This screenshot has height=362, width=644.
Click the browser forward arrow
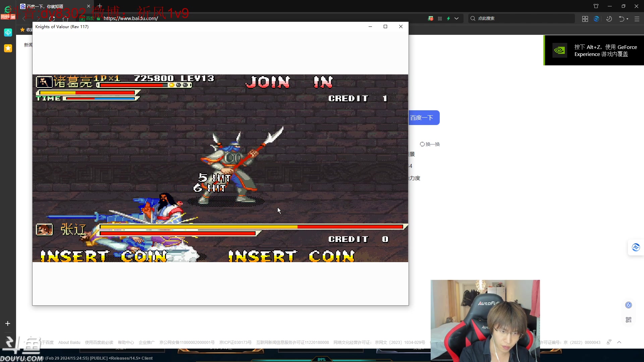(38, 19)
